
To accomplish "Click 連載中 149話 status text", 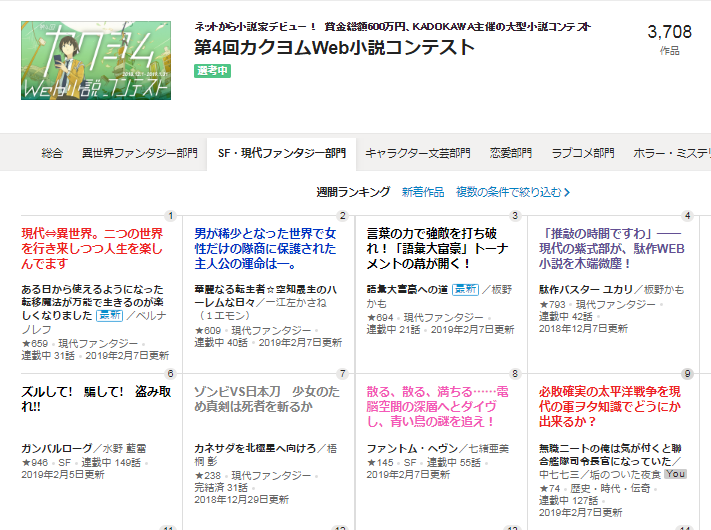I will click(x=111, y=462).
